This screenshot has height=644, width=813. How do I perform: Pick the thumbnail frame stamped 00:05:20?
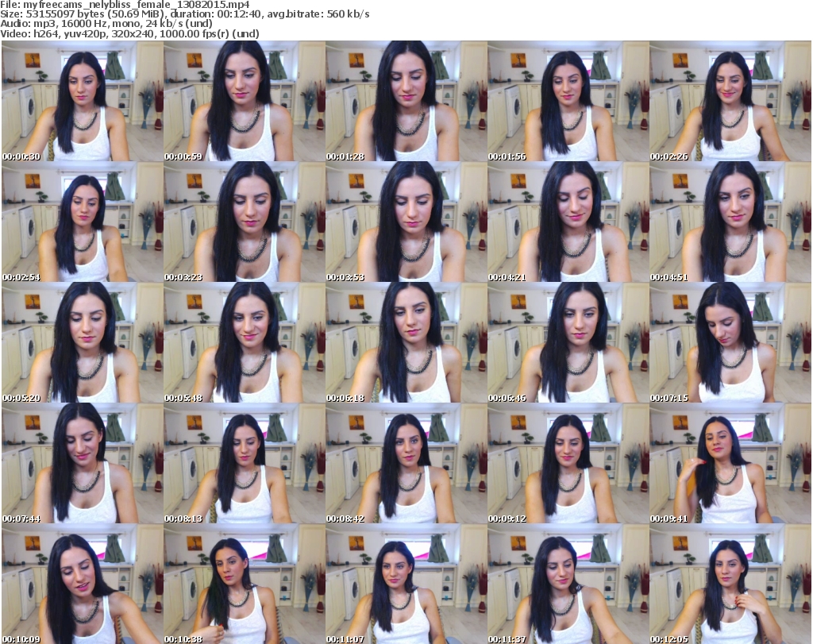click(x=83, y=342)
